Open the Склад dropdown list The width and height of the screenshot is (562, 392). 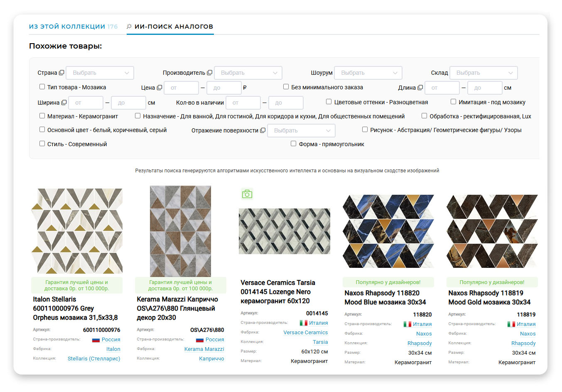pos(483,73)
